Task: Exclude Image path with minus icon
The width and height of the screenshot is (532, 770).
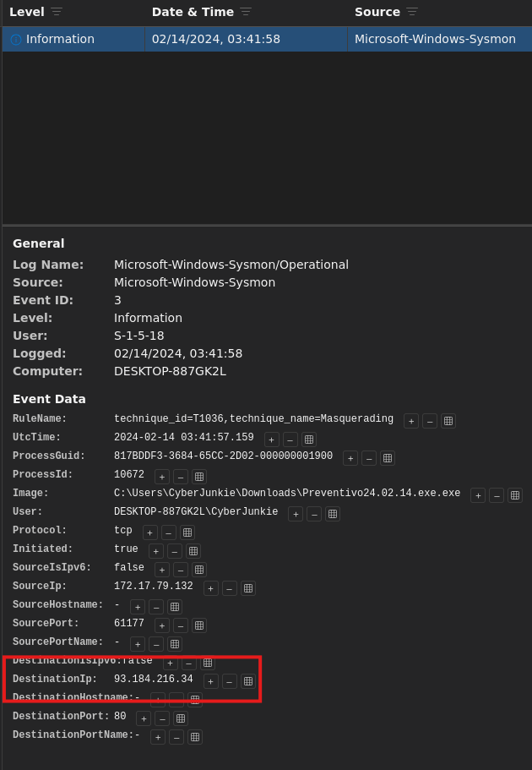Action: click(x=497, y=495)
